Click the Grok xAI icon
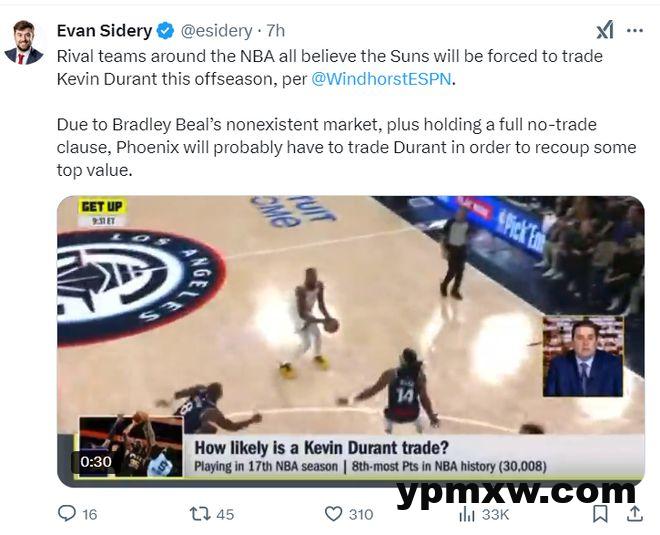 click(x=605, y=30)
